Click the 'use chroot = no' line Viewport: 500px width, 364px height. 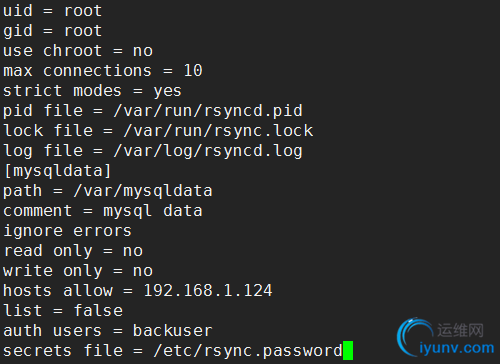(x=78, y=51)
